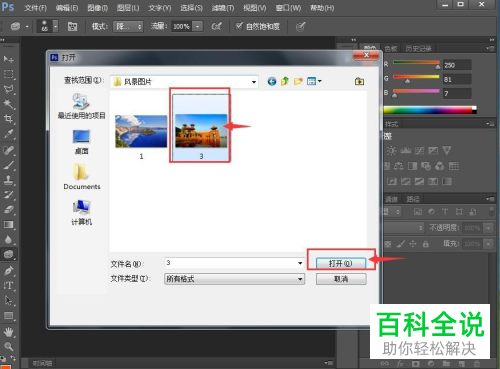Screen dimensions: 500x369
Task: Open the 模式 mode dropdown
Action: (x=128, y=26)
